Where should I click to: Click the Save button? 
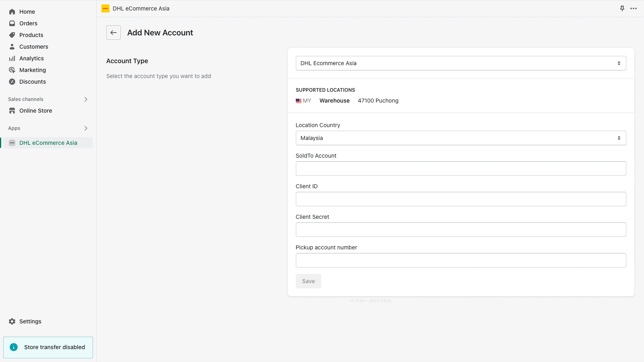point(308,281)
